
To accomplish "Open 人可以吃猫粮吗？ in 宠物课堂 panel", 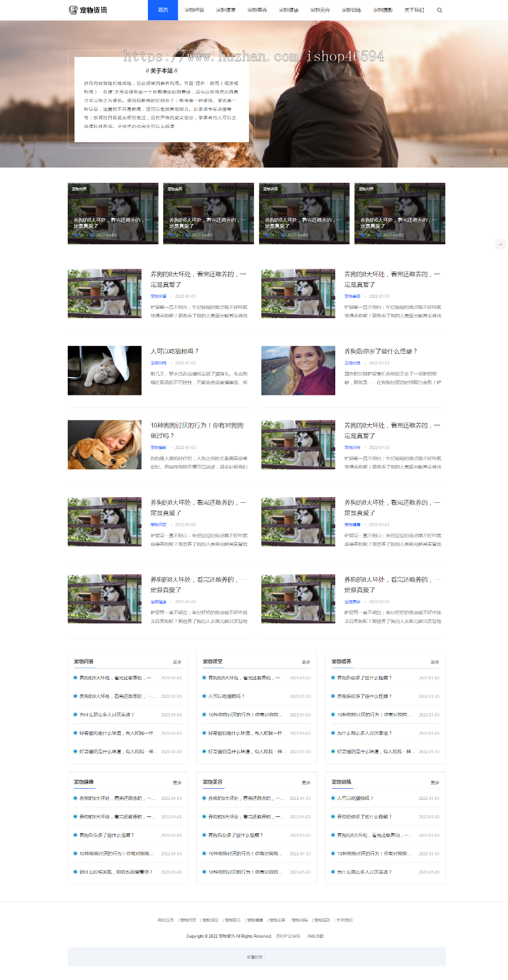I will (x=226, y=696).
